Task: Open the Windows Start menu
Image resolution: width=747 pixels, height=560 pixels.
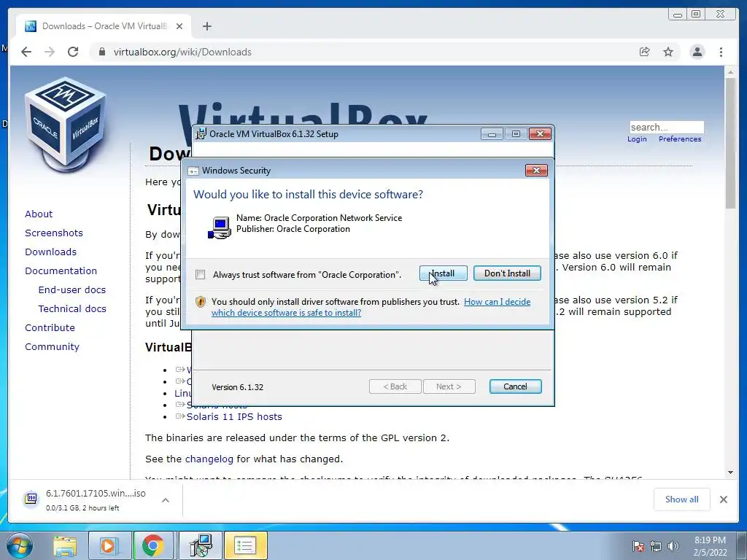Action: point(20,545)
